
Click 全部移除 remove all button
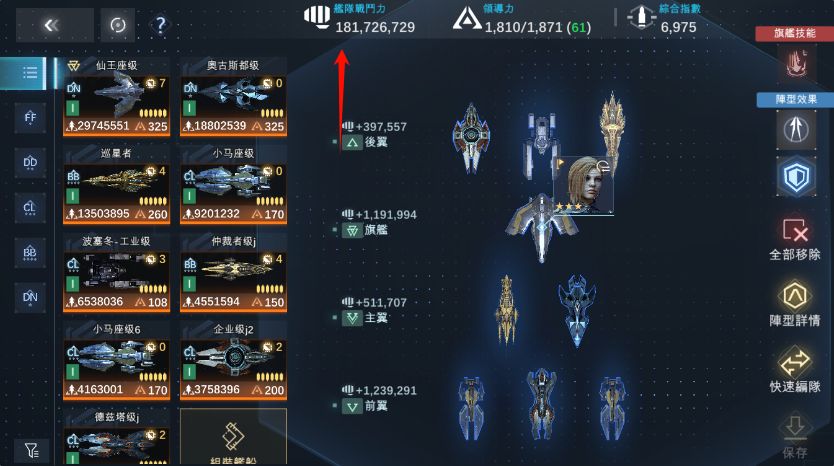tap(795, 238)
